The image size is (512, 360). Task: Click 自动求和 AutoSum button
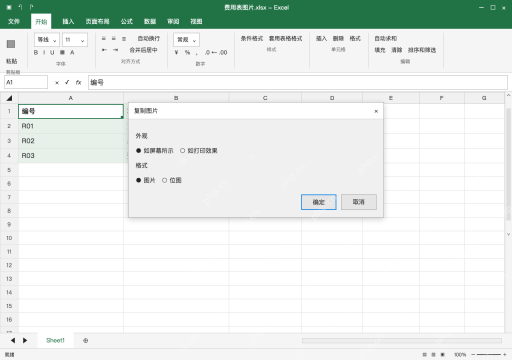point(386,39)
